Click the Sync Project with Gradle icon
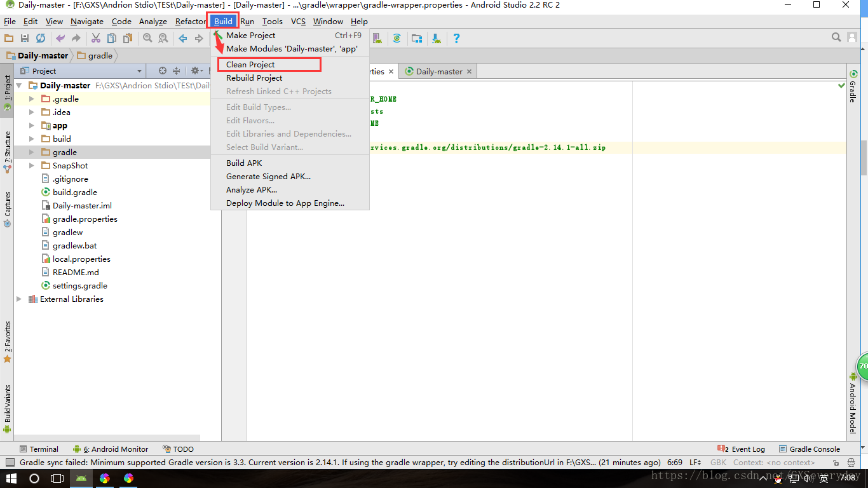This screenshot has width=868, height=488. (x=397, y=38)
